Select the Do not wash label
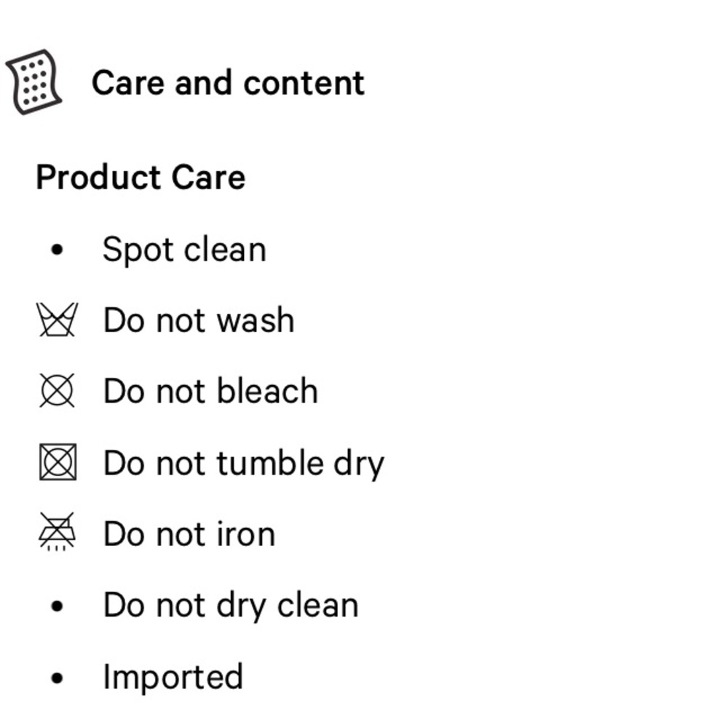728x728 pixels. point(199,320)
